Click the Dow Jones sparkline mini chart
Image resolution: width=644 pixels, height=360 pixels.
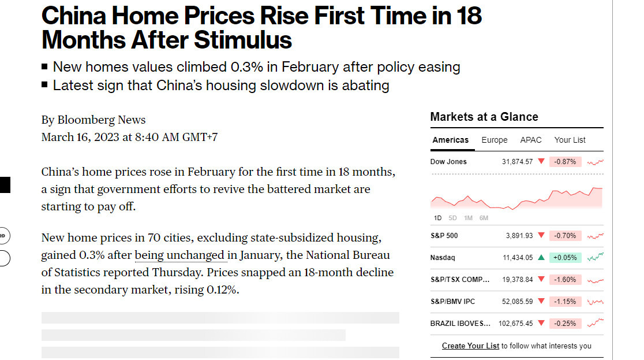coord(595,162)
